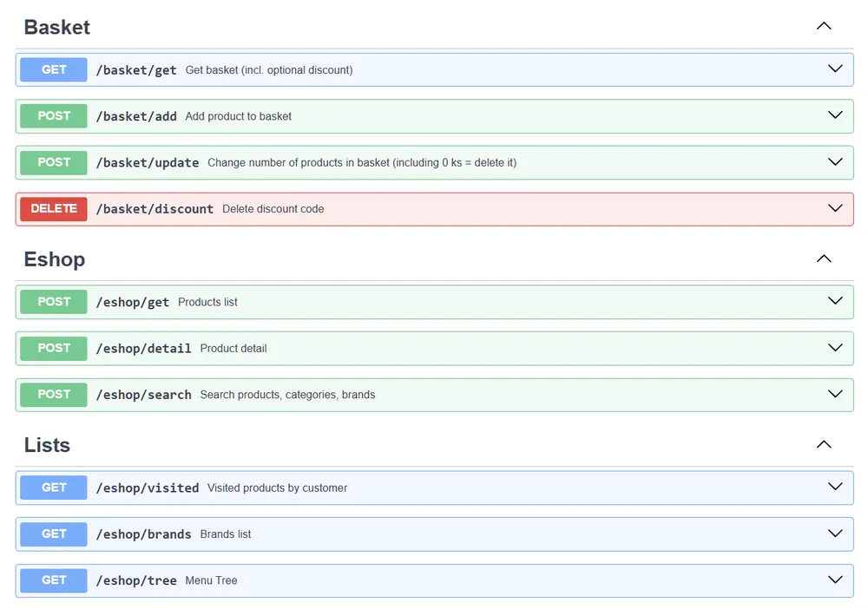Click 'Visited products by customer' description
Screen dimensions: 868x609
(278, 488)
